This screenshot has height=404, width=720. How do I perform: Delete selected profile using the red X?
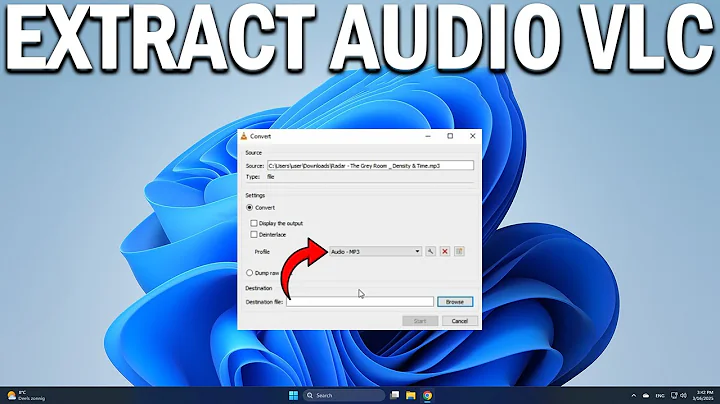444,252
